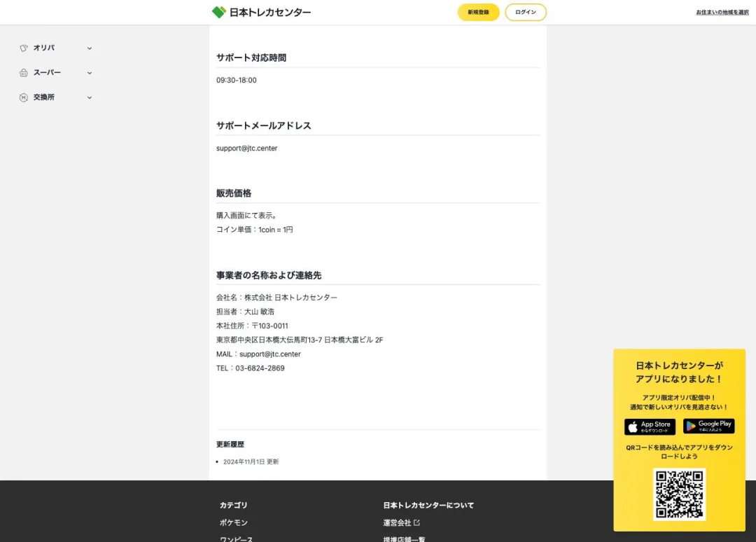Click the App Store download badge
The height and width of the screenshot is (542, 756).
(650, 426)
